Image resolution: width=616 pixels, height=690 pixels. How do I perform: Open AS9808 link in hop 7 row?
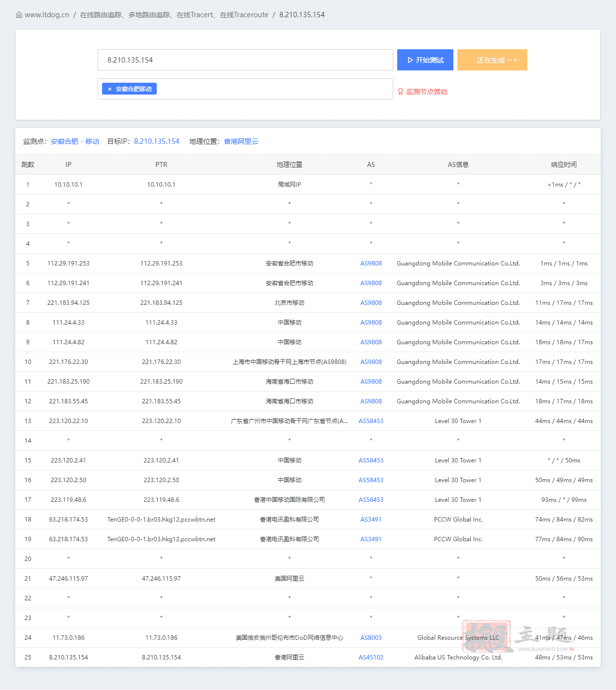pos(371,303)
